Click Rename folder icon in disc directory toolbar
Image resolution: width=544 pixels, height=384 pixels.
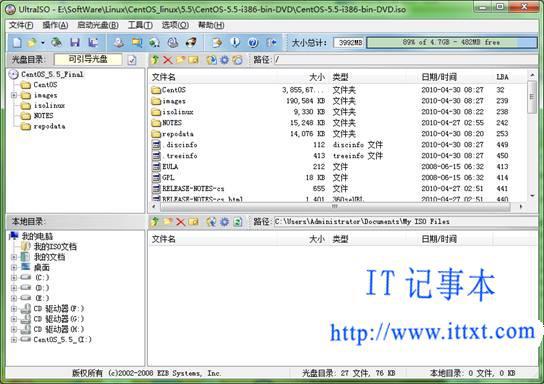point(194,60)
